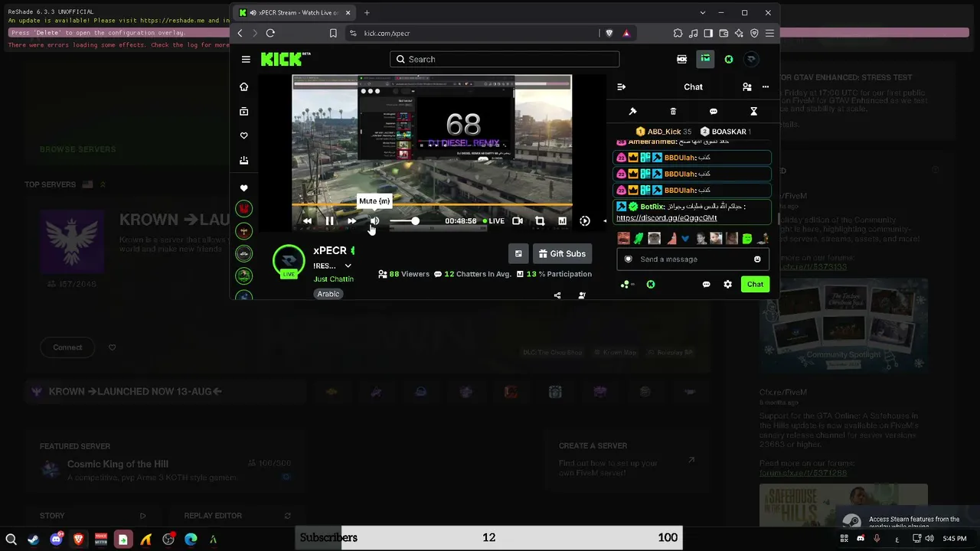Click the share icon below viewer stats
980x551 pixels.
pyautogui.click(x=557, y=295)
